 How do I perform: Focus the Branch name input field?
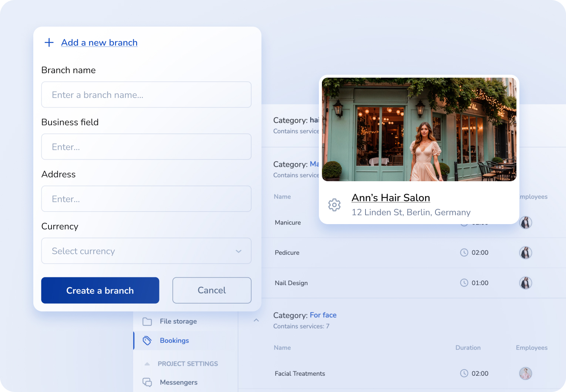pos(146,95)
